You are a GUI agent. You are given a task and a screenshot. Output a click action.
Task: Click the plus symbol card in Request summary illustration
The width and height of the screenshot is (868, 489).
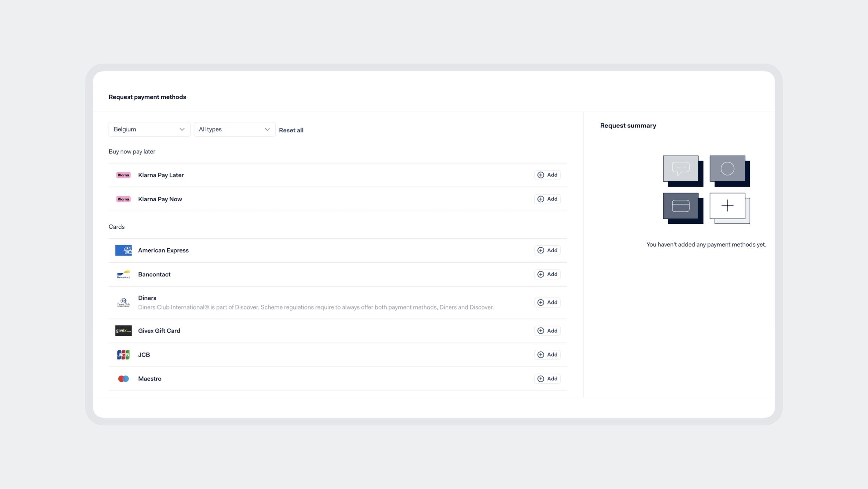[728, 206]
